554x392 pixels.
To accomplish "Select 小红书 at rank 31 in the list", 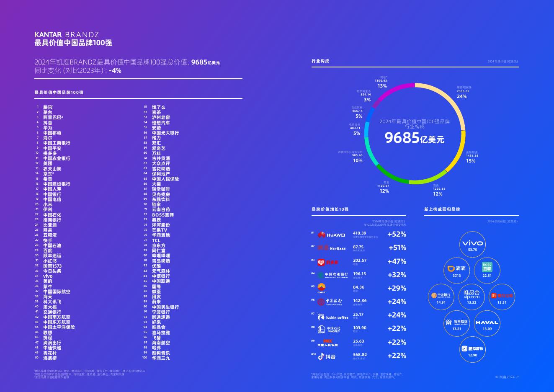I will pyautogui.click(x=50, y=260).
